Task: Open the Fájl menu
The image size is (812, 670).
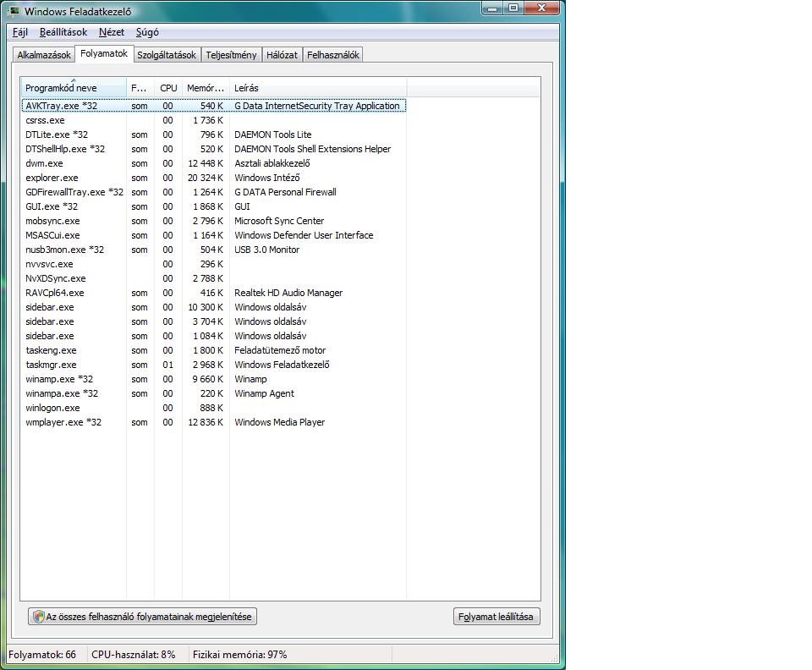Action: pyautogui.click(x=19, y=32)
